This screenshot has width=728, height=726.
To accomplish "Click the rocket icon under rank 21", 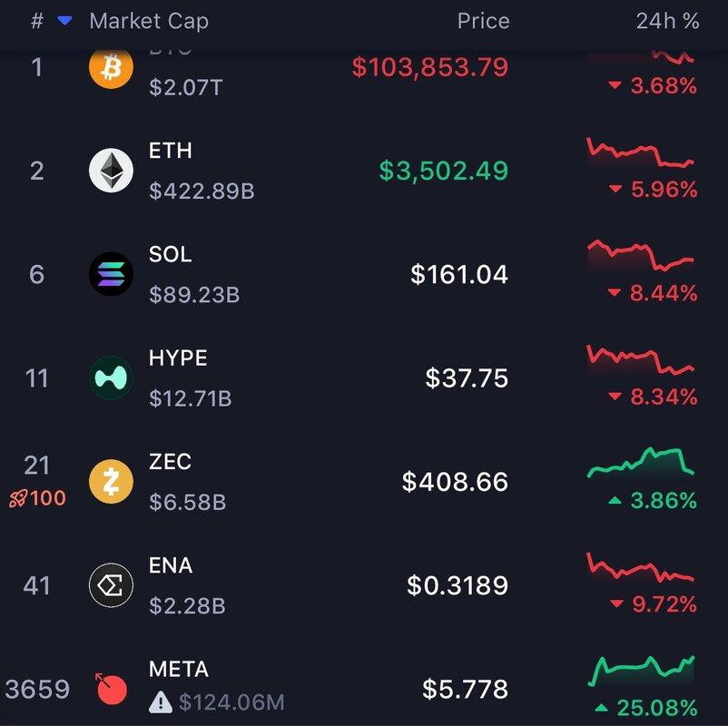I will (x=17, y=498).
